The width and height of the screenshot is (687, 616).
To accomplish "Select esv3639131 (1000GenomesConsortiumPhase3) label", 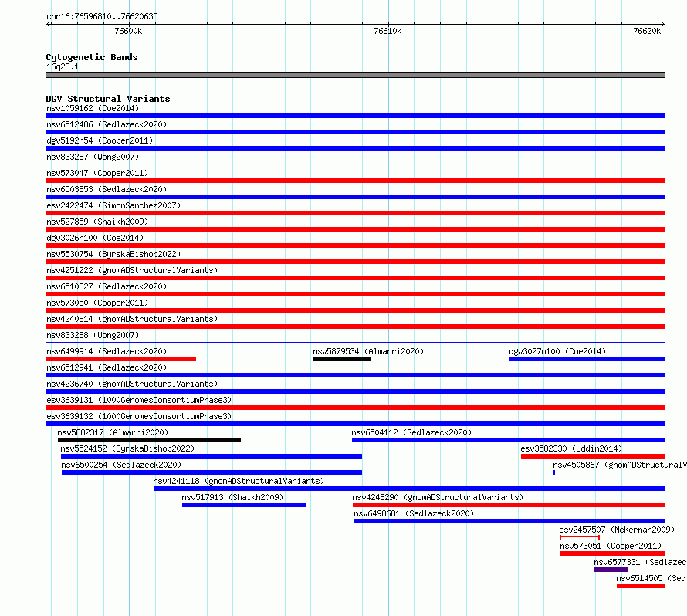I will pyautogui.click(x=139, y=400).
